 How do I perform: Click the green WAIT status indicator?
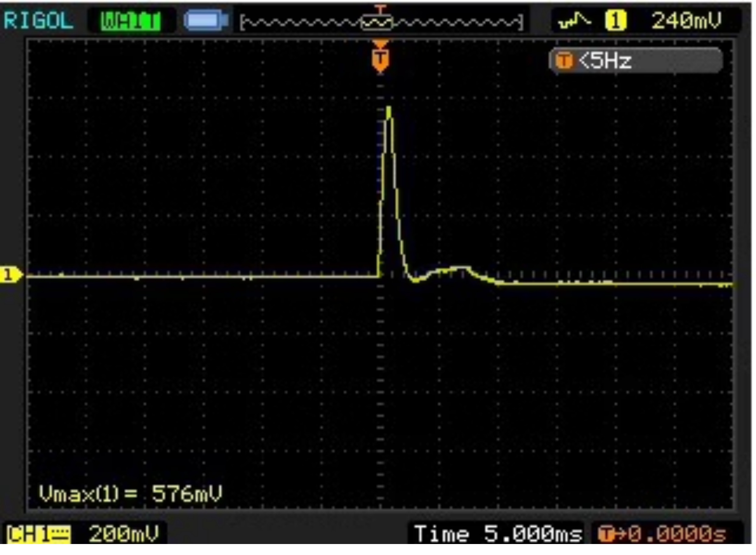[x=131, y=22]
